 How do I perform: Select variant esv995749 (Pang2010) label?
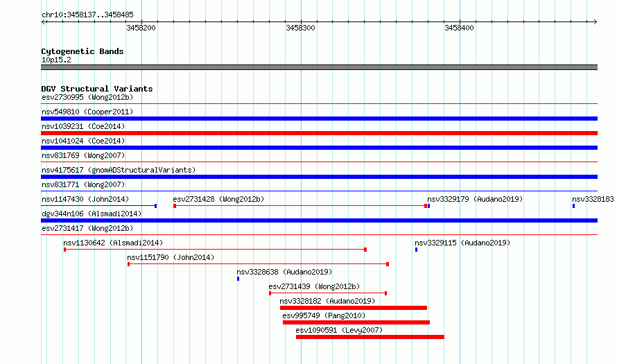pyautogui.click(x=324, y=315)
